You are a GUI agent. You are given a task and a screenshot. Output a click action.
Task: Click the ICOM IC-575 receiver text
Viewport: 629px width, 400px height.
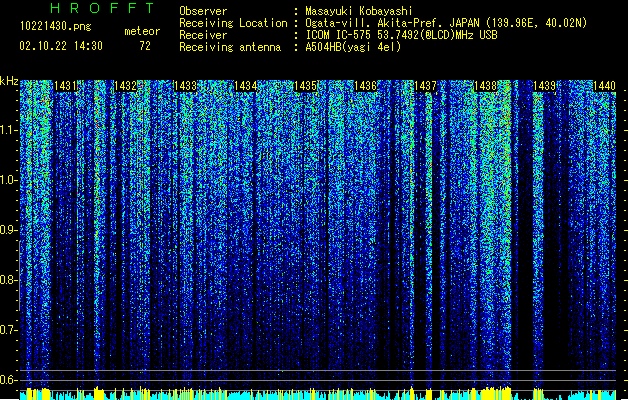tap(402, 35)
